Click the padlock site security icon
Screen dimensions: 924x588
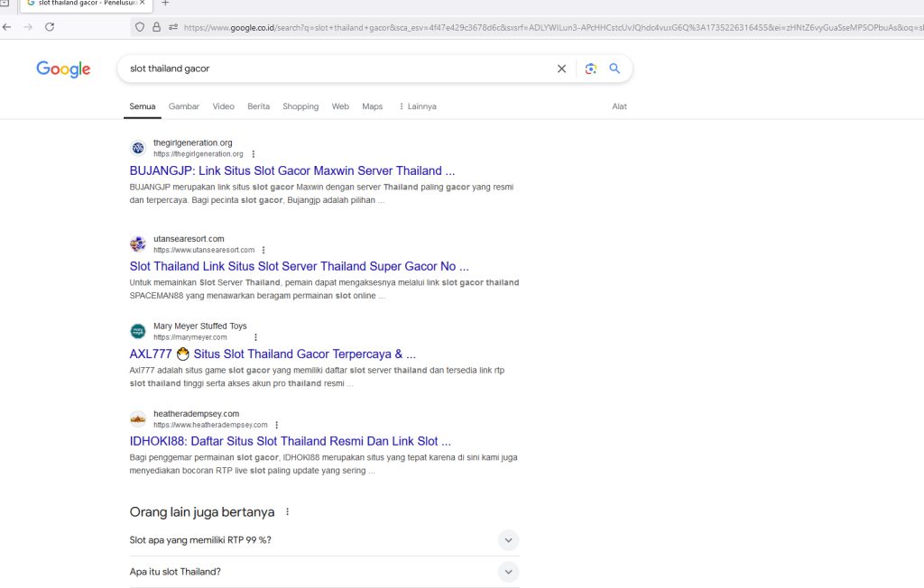coord(156,27)
